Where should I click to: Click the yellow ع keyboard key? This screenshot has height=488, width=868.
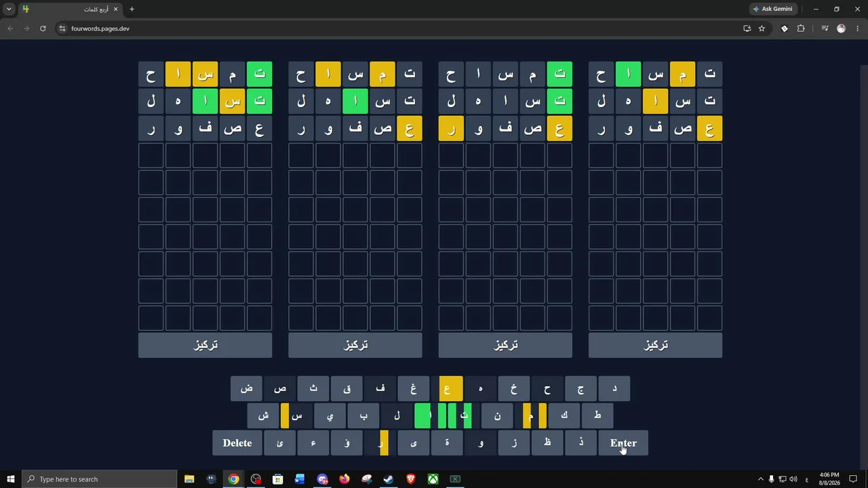[x=447, y=388]
